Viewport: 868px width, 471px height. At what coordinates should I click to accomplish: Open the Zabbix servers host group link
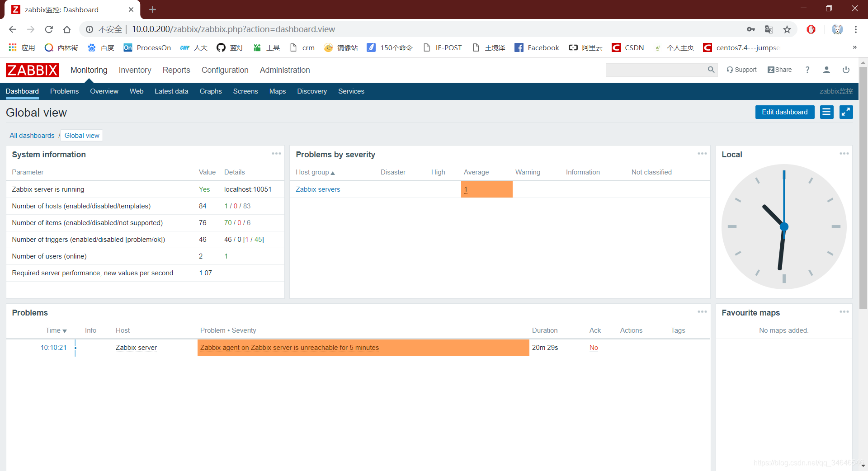pos(318,189)
